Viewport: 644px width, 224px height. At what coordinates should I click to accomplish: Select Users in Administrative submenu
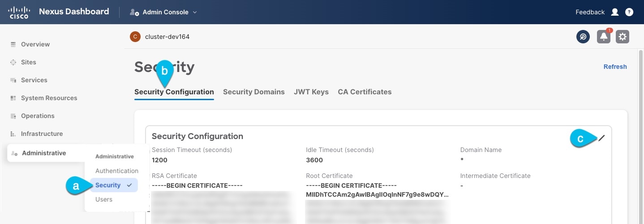(x=104, y=199)
